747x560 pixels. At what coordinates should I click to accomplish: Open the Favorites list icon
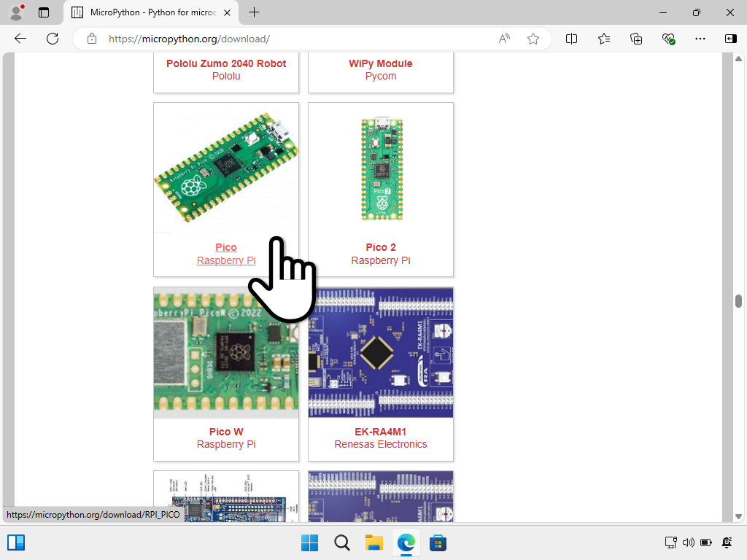[603, 39]
